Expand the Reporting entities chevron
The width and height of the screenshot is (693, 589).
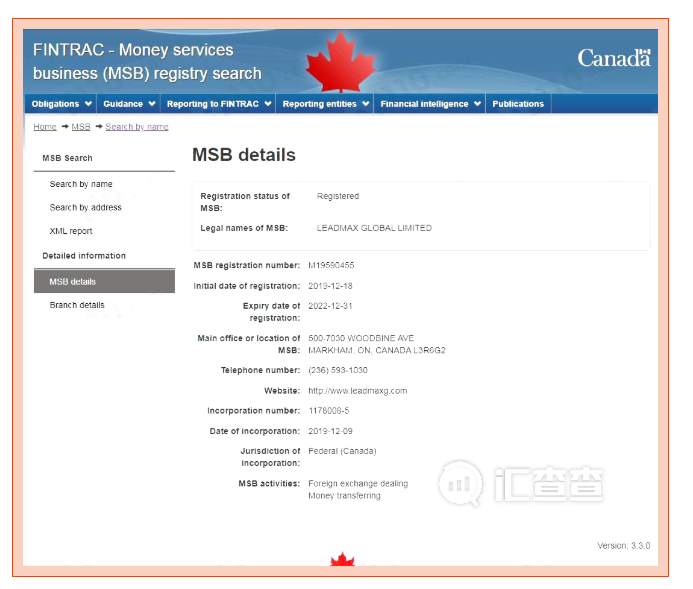tap(366, 104)
